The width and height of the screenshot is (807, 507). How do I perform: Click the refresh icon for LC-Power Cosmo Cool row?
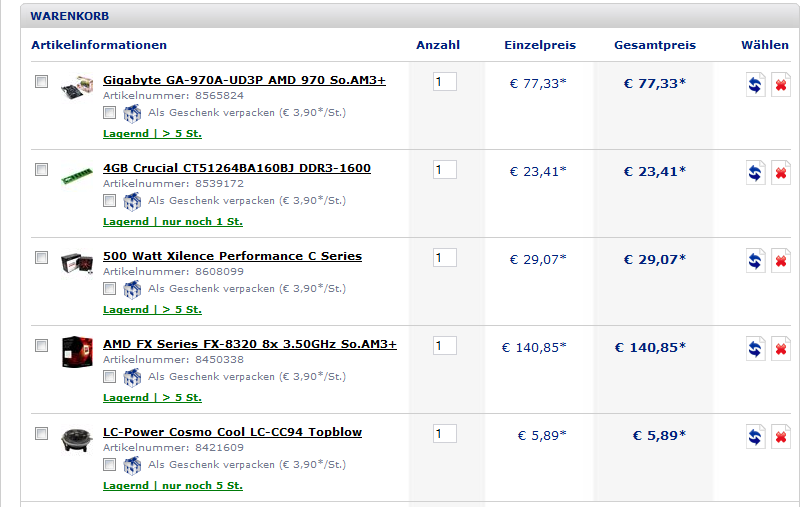point(756,436)
